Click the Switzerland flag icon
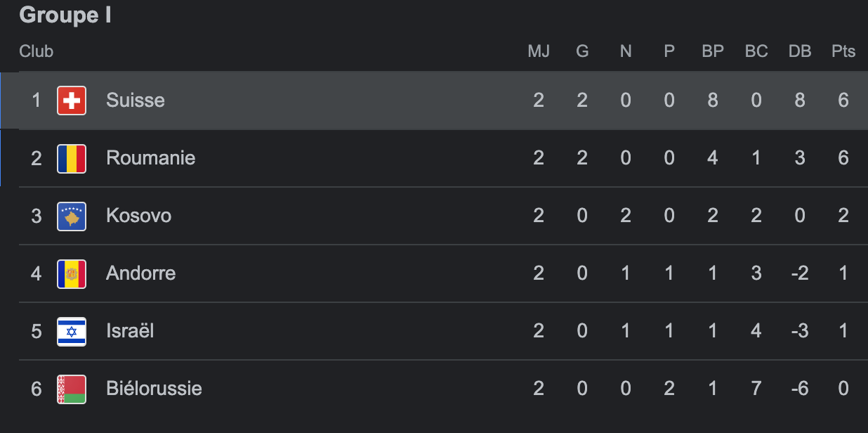868x433 pixels. pos(72,101)
